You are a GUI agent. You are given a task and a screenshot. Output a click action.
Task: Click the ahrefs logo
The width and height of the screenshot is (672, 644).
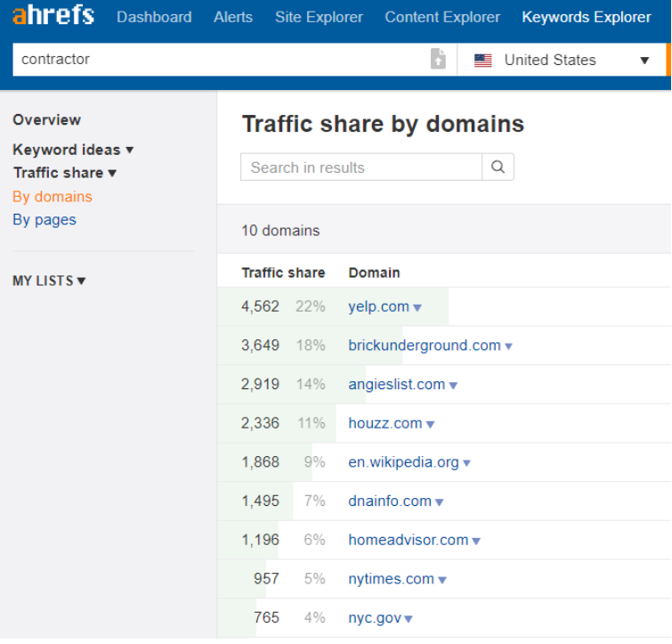[x=53, y=14]
